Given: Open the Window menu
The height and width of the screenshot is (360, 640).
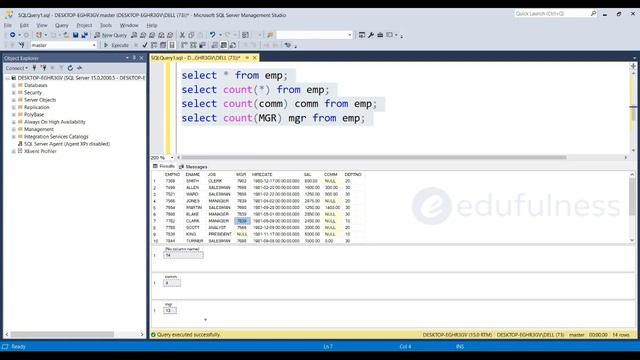Looking at the screenshot, I should coord(129,25).
